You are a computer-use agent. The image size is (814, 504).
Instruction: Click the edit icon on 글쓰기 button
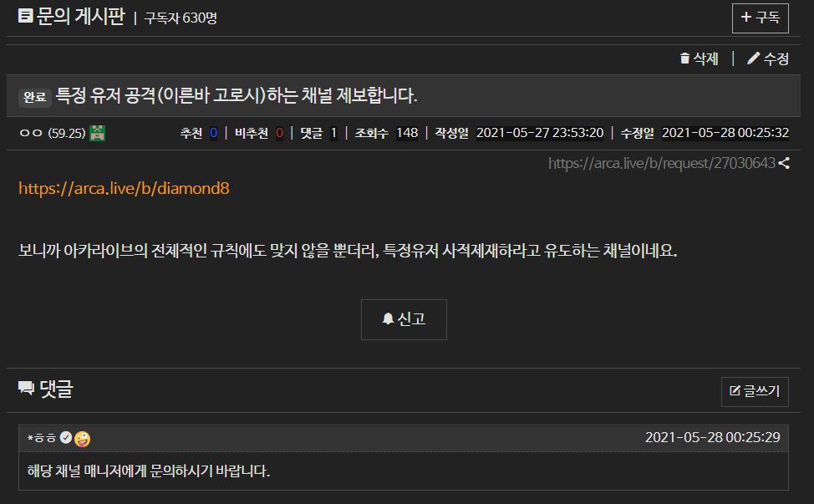point(735,391)
